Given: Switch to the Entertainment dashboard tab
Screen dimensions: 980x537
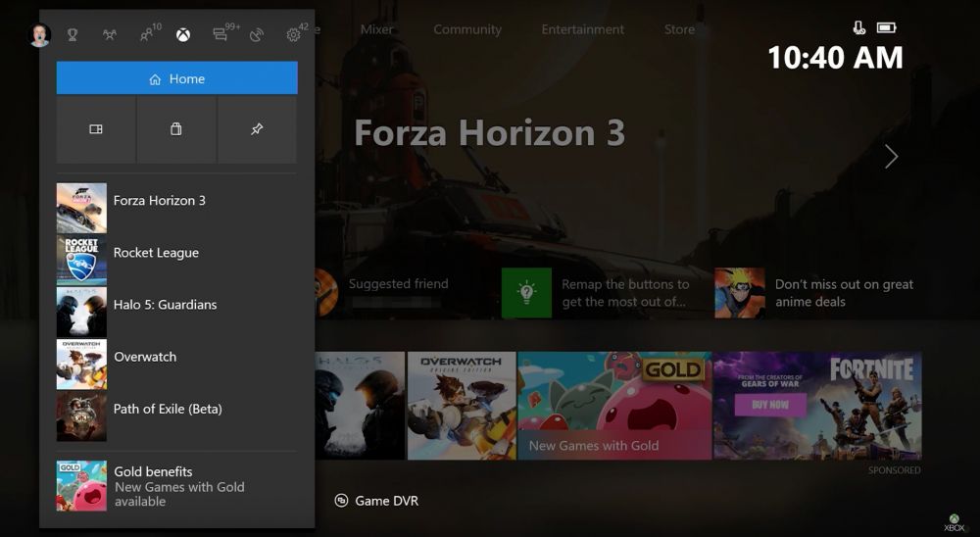Looking at the screenshot, I should tap(582, 29).
